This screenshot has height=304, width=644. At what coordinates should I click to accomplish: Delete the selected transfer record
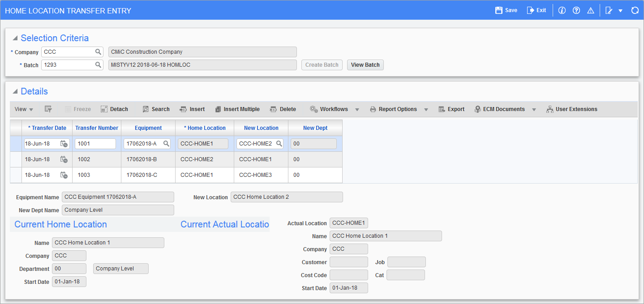click(x=283, y=109)
